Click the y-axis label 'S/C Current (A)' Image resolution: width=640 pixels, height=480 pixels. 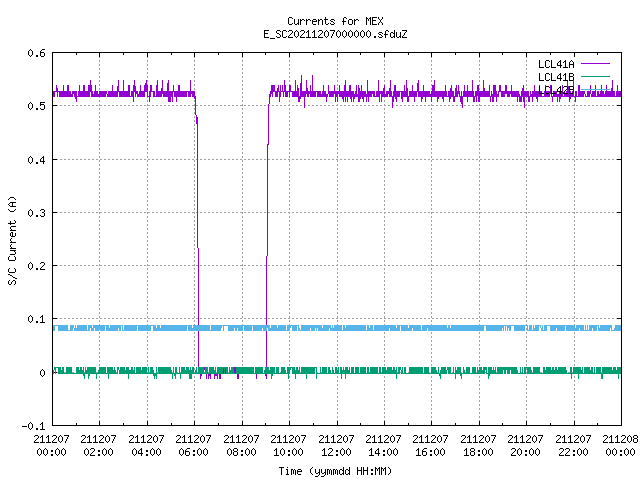[x=13, y=240]
